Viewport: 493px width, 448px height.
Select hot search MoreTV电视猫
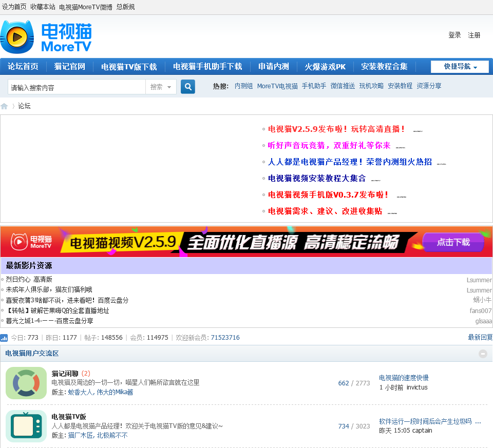click(277, 86)
